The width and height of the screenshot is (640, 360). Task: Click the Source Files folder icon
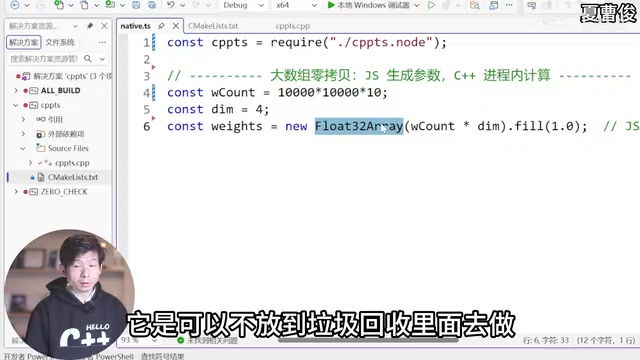(41, 148)
